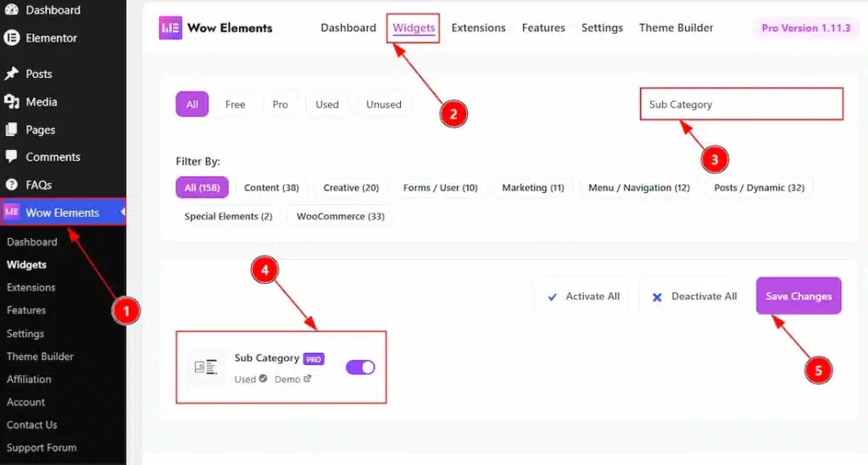The width and height of the screenshot is (868, 465).
Task: Click the Wow Elements sidebar menu icon
Action: click(12, 213)
